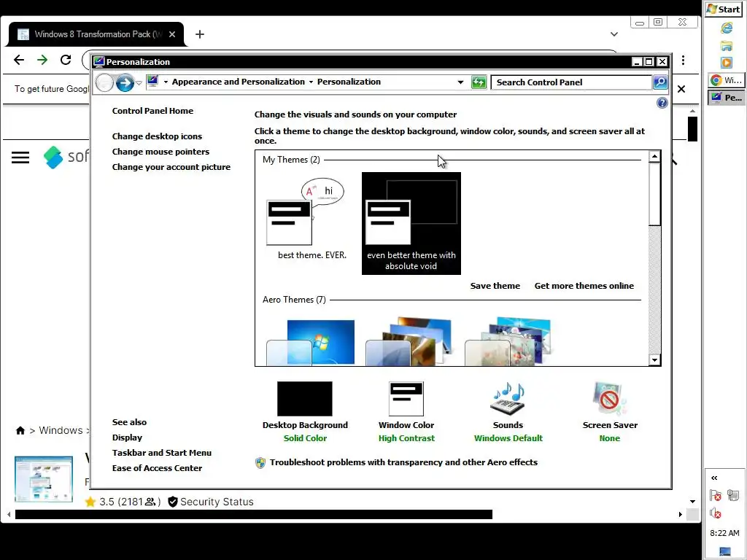
Task: Click Change your account picture link
Action: point(171,167)
